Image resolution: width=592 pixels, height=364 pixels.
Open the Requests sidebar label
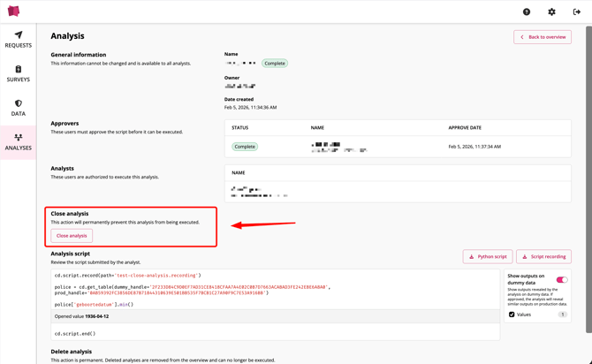coord(18,45)
